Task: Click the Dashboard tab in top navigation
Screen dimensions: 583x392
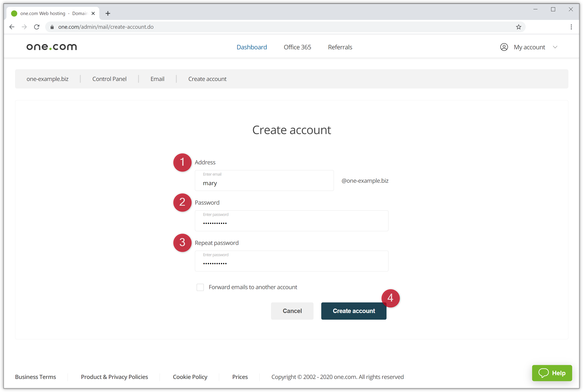Action: pos(252,47)
